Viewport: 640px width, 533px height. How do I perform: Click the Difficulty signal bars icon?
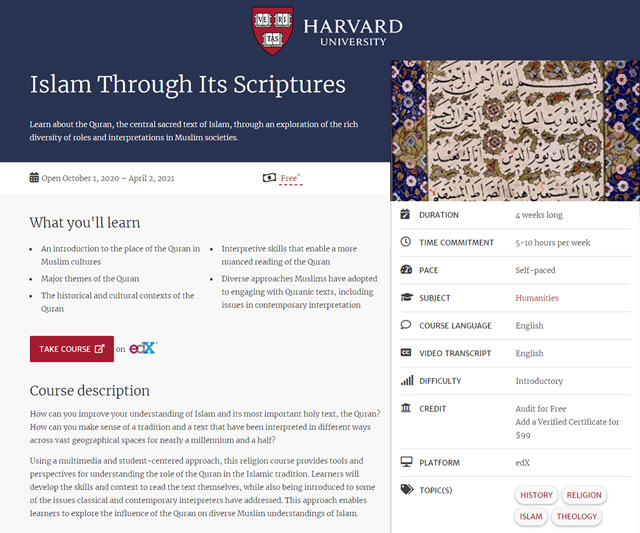[406, 381]
